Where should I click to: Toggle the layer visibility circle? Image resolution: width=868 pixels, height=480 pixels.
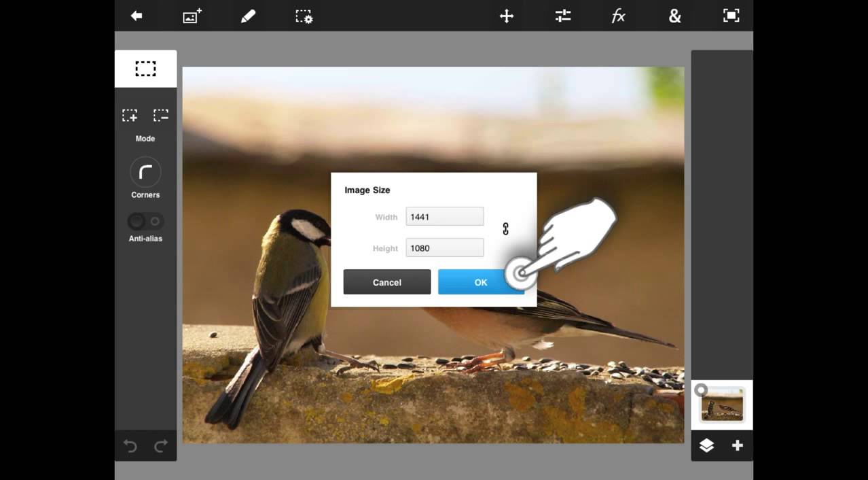click(x=701, y=390)
